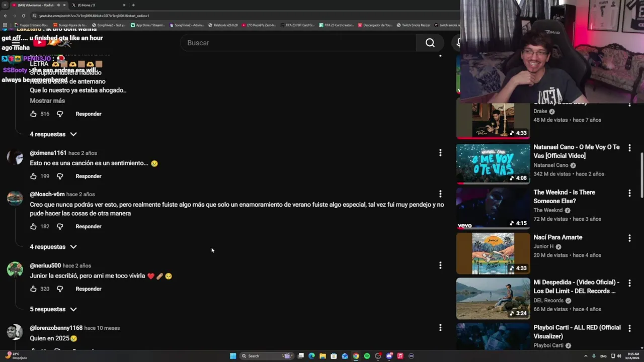Open the Windows Start menu
The width and height of the screenshot is (644, 362).
pyautogui.click(x=233, y=356)
